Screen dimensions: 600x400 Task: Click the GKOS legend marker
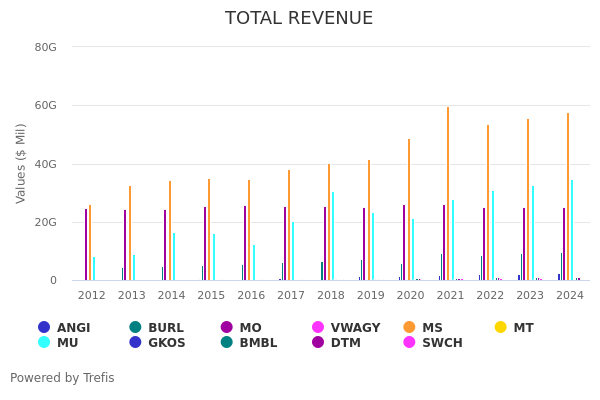pos(135,343)
